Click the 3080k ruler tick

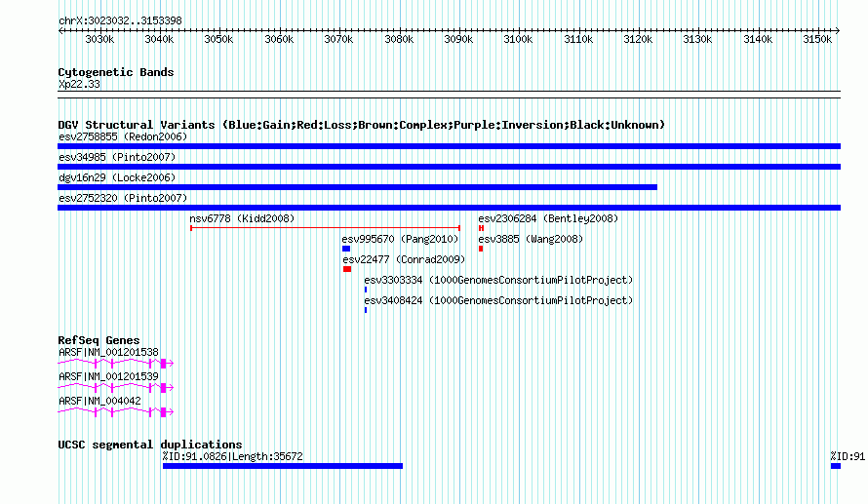(x=399, y=39)
